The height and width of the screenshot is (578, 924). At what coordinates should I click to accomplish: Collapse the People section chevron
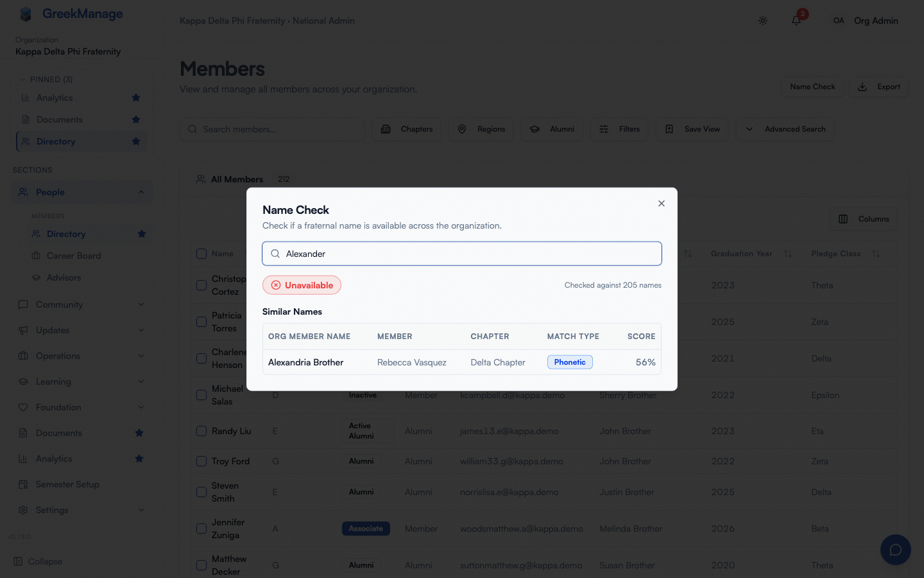(x=141, y=192)
